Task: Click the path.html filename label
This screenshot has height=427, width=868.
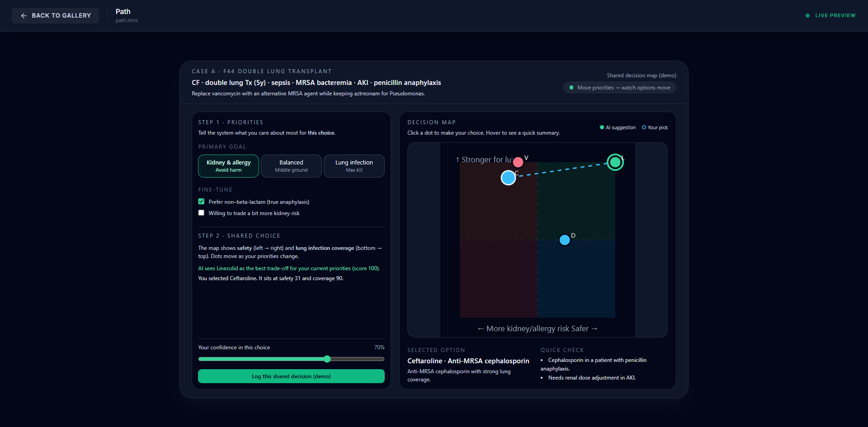Action: coord(127,20)
